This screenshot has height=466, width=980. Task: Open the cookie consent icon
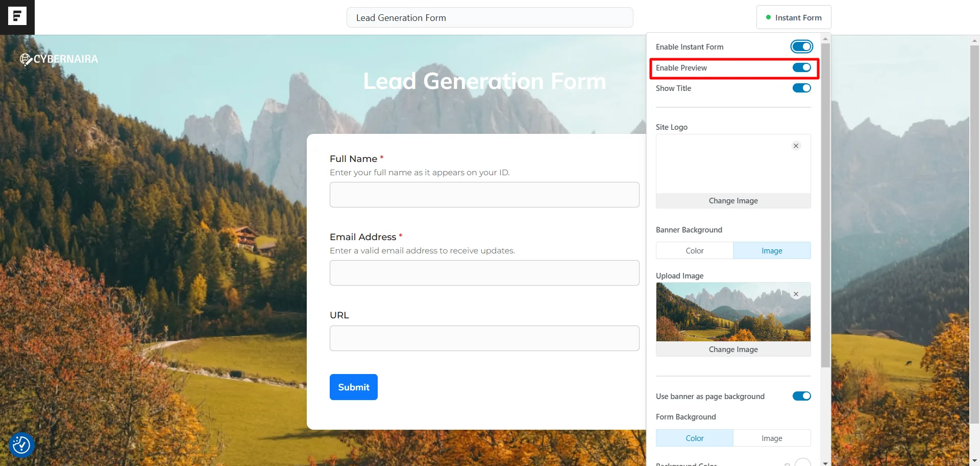coord(21,445)
